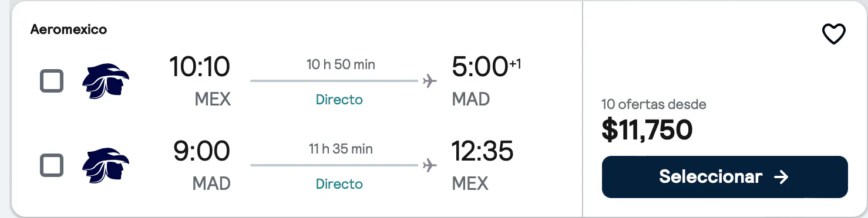Open outbound flight Directo link
This screenshot has height=218, width=868.
[x=339, y=100]
